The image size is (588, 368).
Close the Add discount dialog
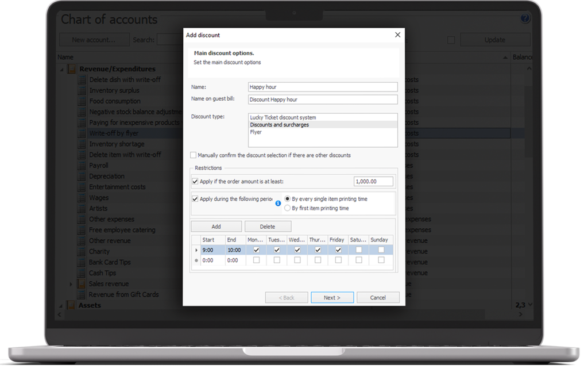tap(397, 35)
